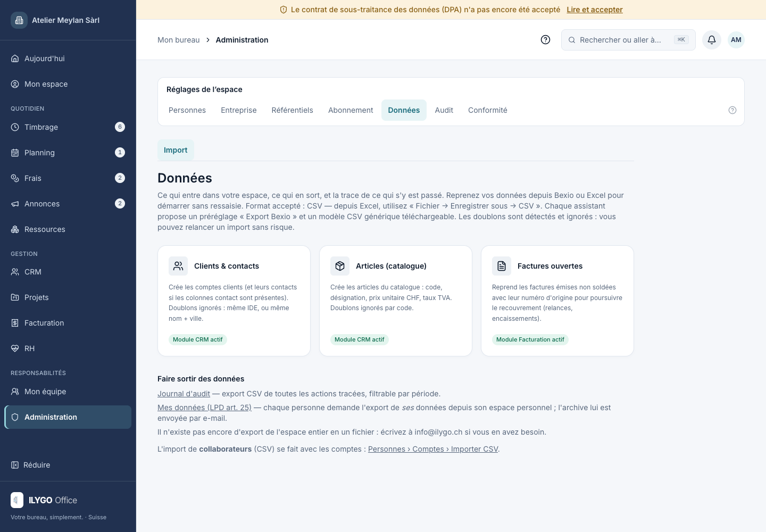The width and height of the screenshot is (766, 532).
Task: Click the Articles catalogue box icon
Action: [x=340, y=266]
